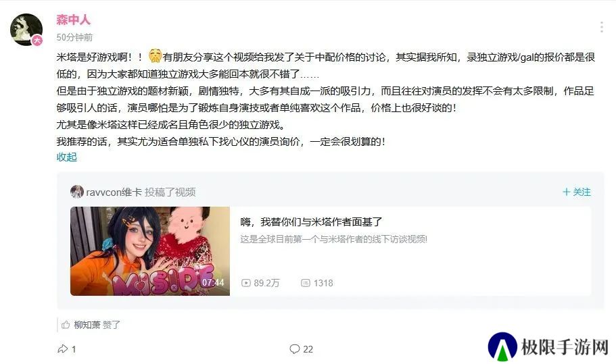Collapse the post with 收起
Image resolution: width=616 pixels, height=364 pixels.
(67, 157)
